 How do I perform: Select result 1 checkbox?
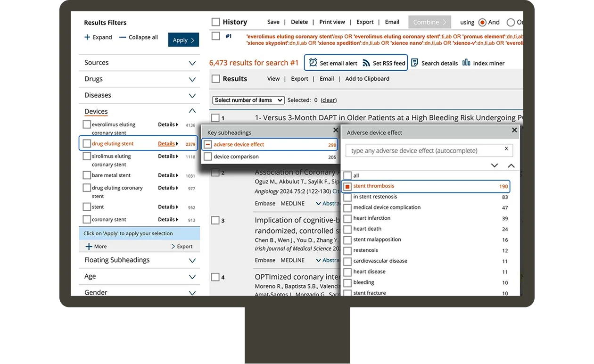pos(215,118)
